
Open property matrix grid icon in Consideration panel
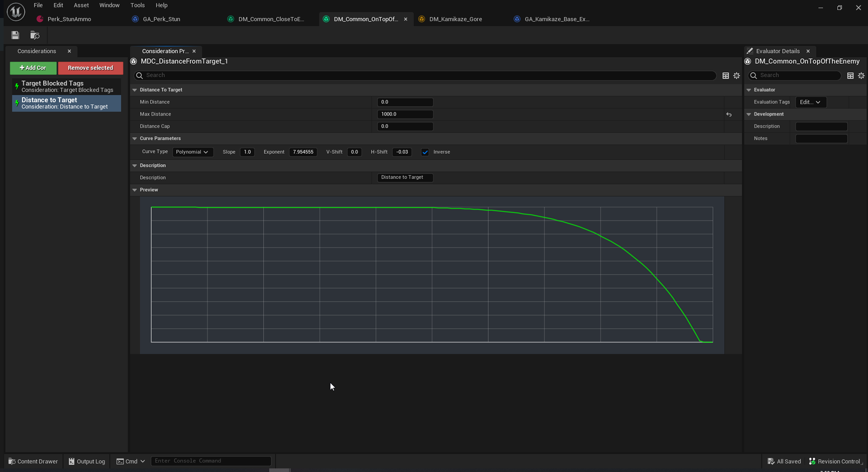click(x=726, y=76)
